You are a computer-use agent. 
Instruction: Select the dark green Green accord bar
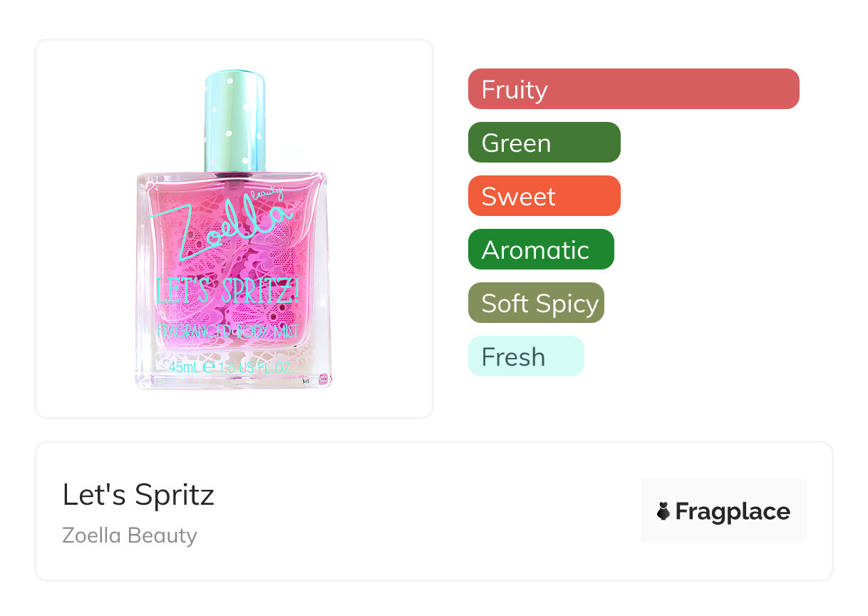(544, 143)
